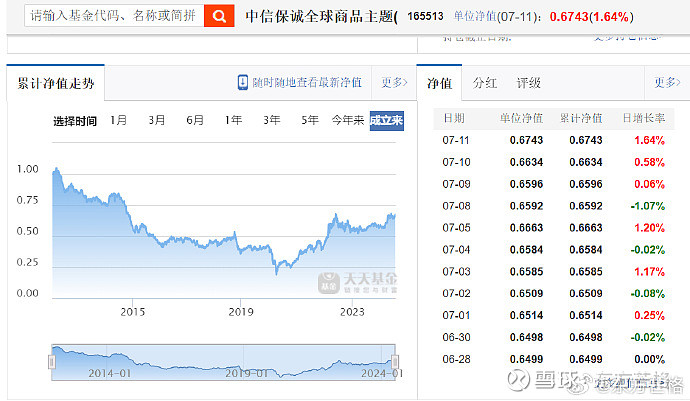The image size is (690, 401).
Task: Open 随时随地查看最新净值 link
Action: [307, 82]
